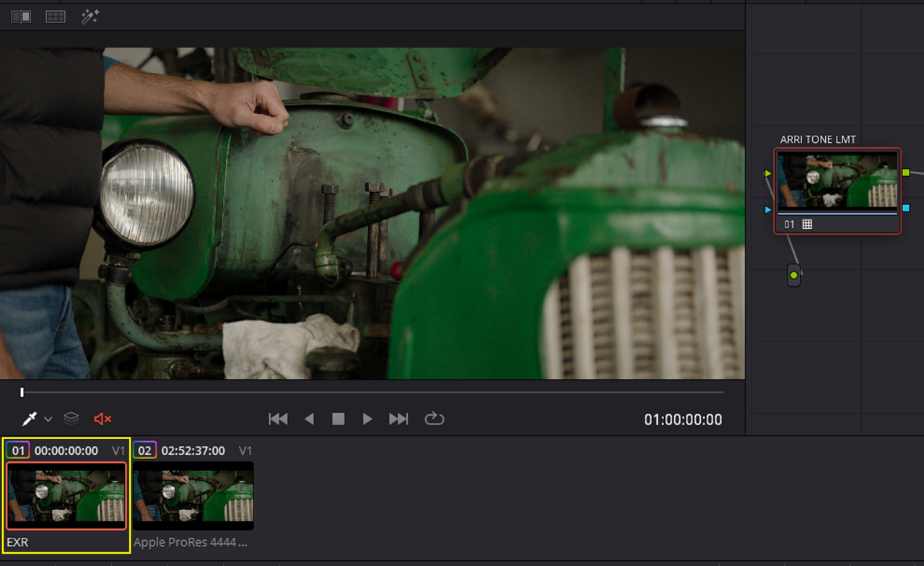Click the V1 track label of clip 01
The height and width of the screenshot is (566, 924).
118,450
